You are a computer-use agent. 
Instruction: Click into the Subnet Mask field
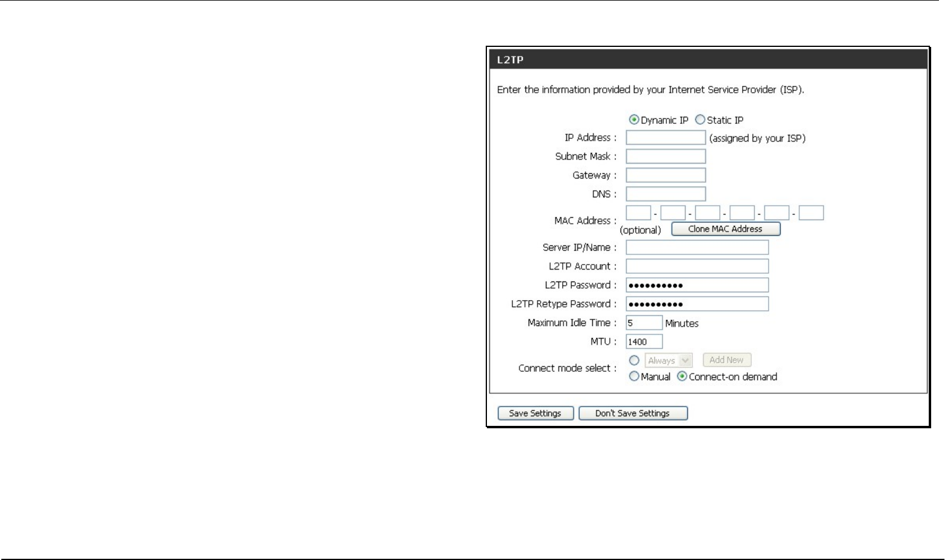coord(666,156)
